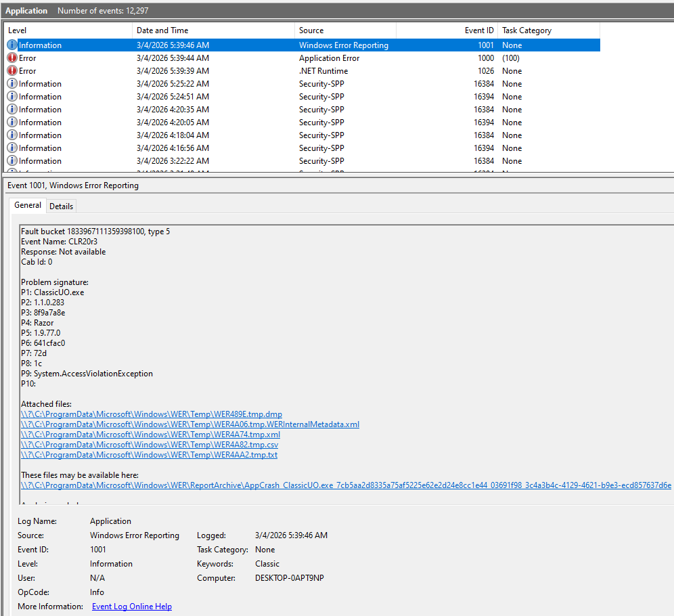Sort by the Date and Time column header

point(213,30)
